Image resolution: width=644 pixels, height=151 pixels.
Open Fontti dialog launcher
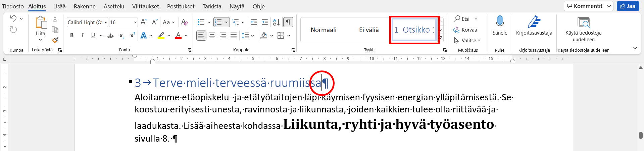[190, 50]
